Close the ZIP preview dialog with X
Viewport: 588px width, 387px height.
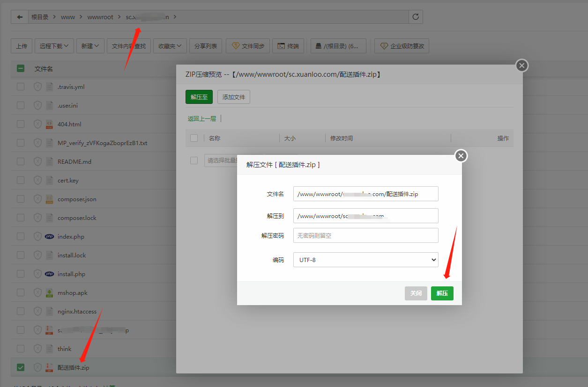click(522, 66)
